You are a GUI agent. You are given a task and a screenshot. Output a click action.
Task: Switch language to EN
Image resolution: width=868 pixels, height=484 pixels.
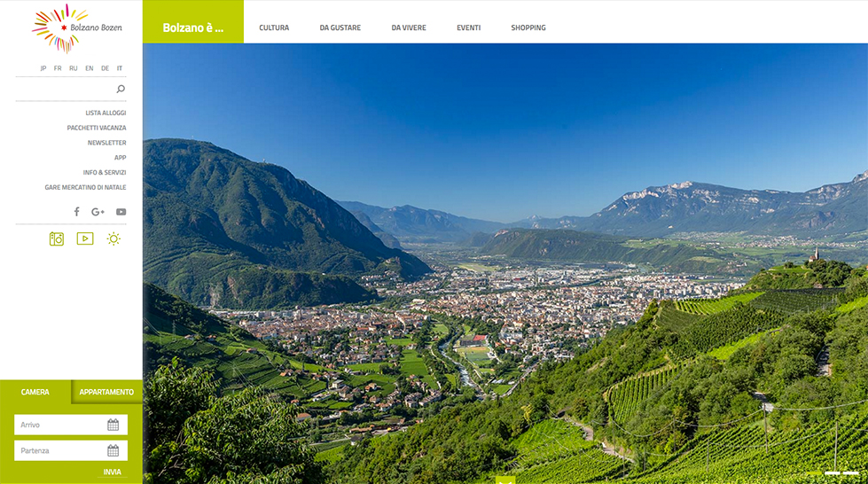click(x=90, y=68)
